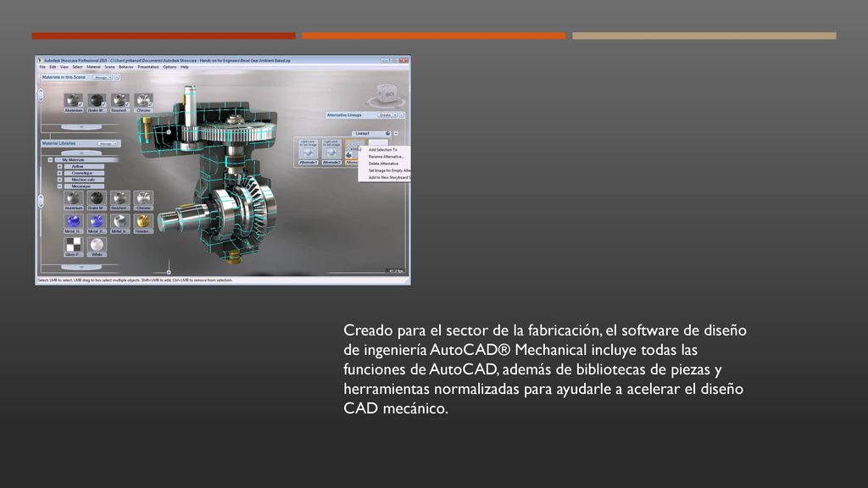Open the Presentation menu
Image resolution: width=868 pixels, height=488 pixels.
pos(148,67)
